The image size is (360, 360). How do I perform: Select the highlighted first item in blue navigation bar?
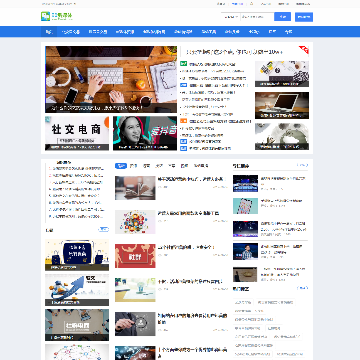coord(49,32)
